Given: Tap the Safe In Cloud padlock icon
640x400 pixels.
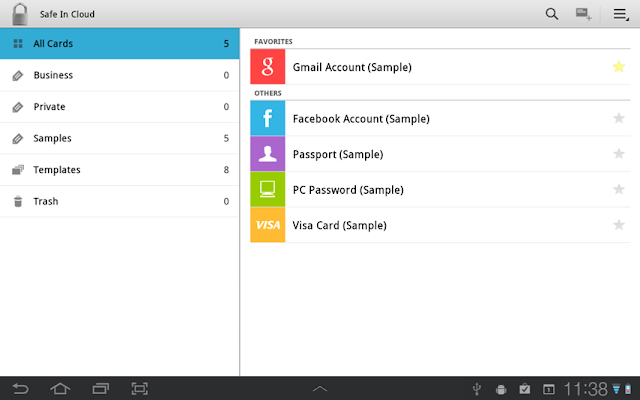Looking at the screenshot, I should [x=20, y=14].
